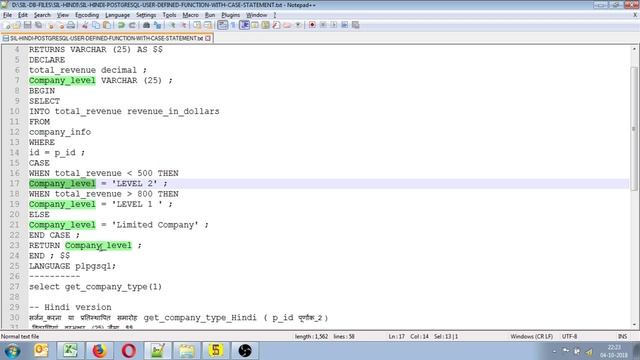Save the file using the Save icon

27,25
